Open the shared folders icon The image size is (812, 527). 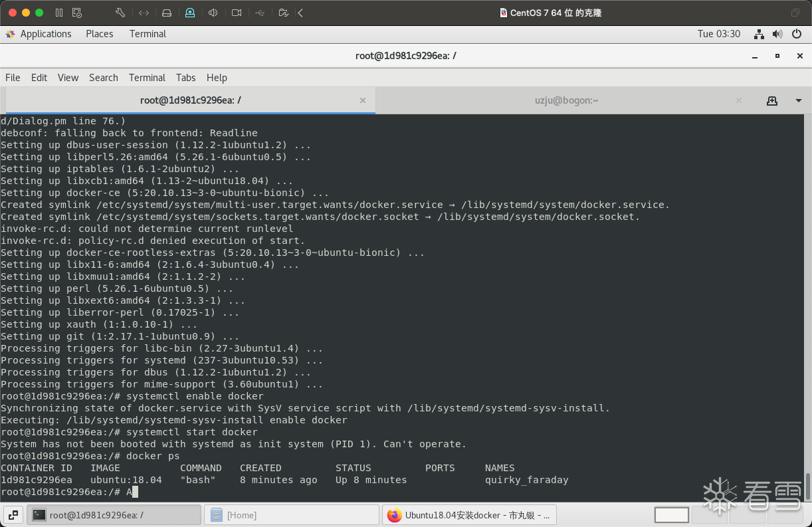click(x=284, y=13)
